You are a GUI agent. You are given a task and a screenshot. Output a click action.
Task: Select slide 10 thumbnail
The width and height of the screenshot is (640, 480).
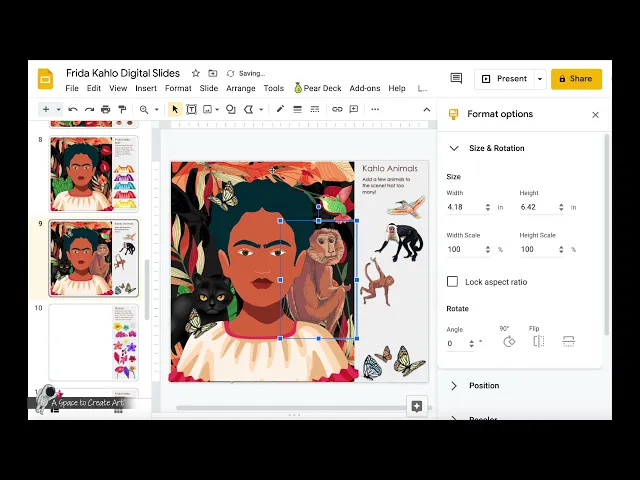pyautogui.click(x=93, y=342)
